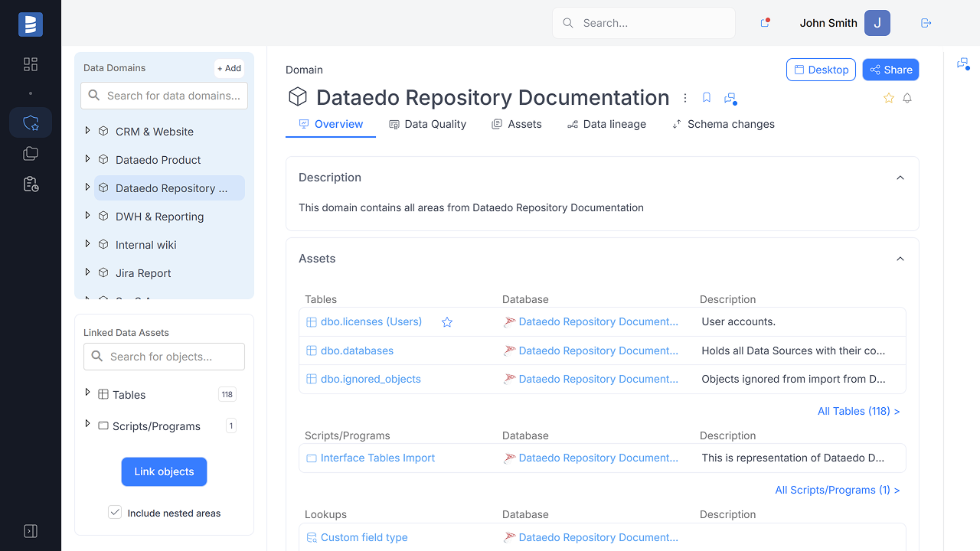The height and width of the screenshot is (551, 980).
Task: Open the dashboard grid icon in sidebar
Action: [30, 64]
